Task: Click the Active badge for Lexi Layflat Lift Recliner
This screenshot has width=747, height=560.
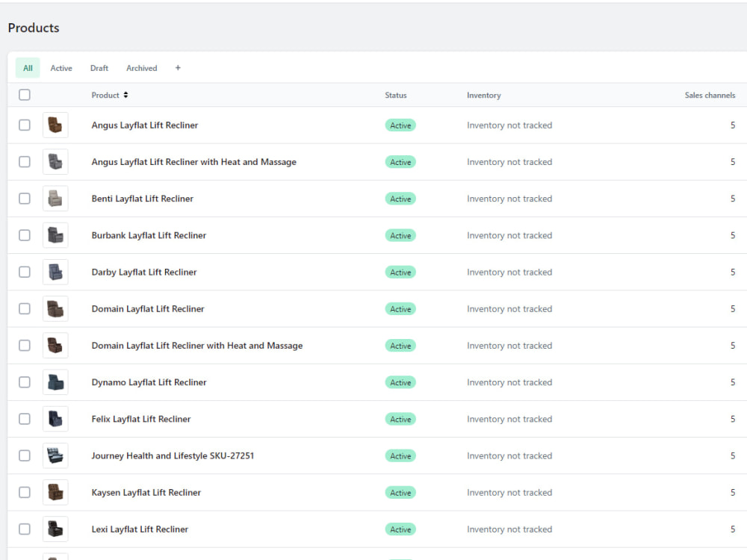Action: 400,529
